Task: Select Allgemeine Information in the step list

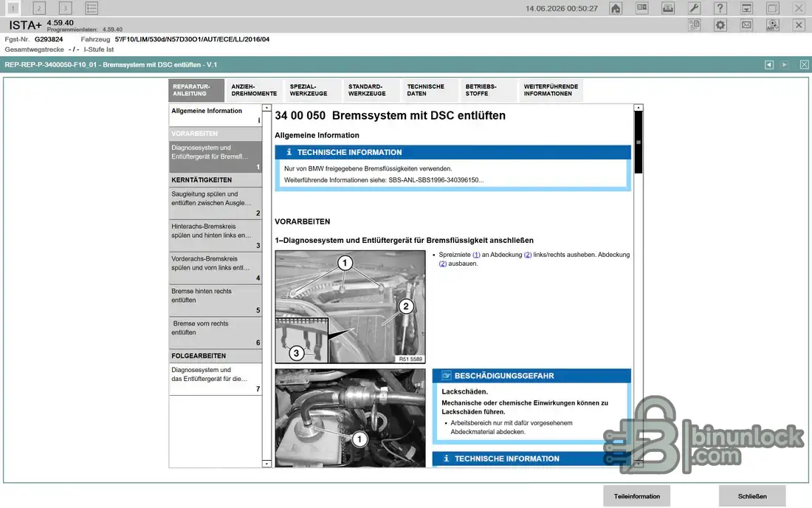Action: coord(216,115)
